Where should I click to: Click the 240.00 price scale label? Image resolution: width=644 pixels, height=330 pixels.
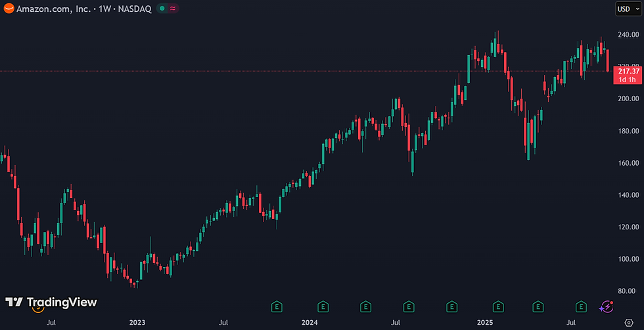629,35
